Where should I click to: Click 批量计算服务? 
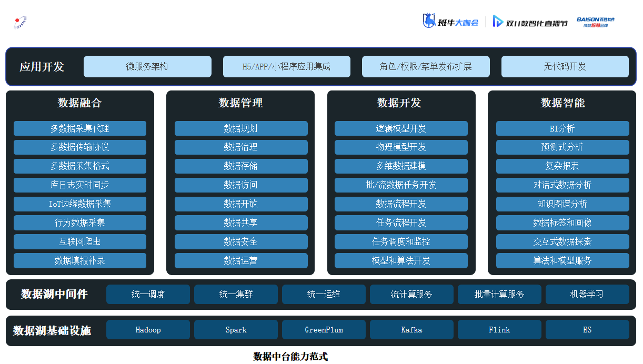click(x=499, y=295)
